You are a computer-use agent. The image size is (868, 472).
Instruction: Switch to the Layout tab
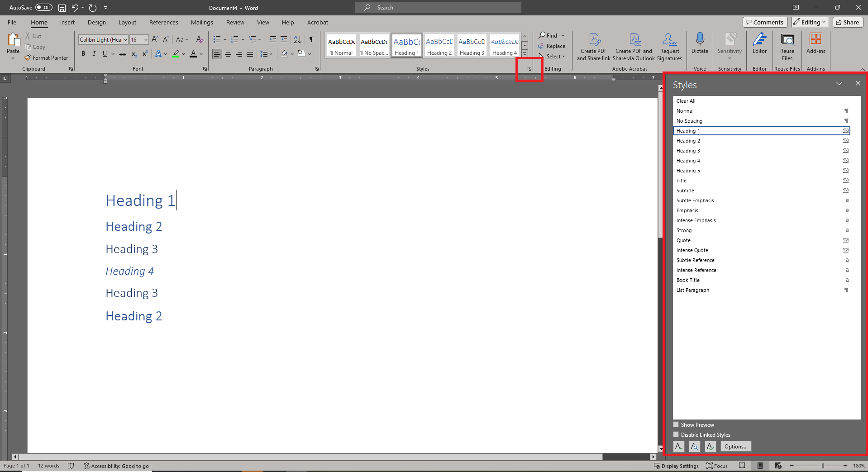(x=127, y=22)
